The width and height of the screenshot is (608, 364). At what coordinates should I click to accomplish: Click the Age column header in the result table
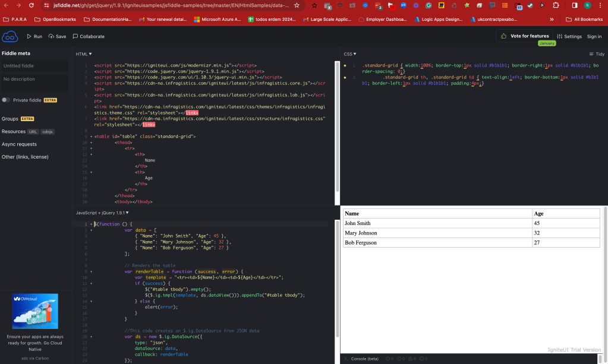point(566,213)
